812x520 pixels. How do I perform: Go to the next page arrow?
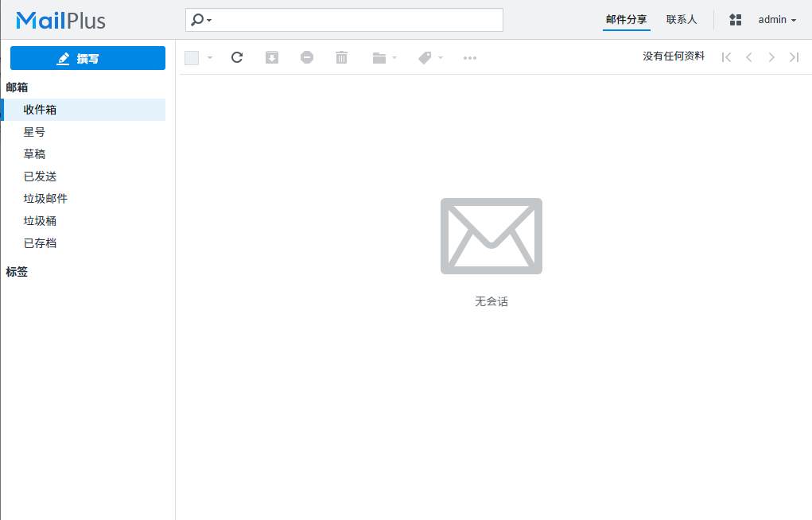click(x=771, y=57)
